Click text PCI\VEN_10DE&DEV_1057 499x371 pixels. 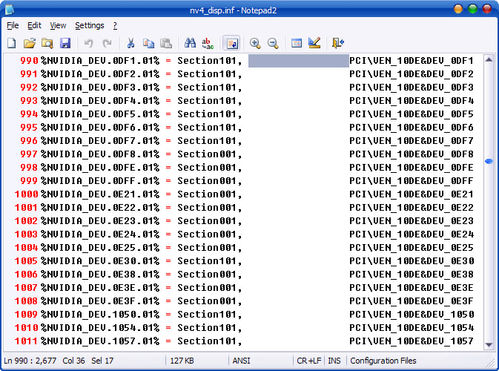411,341
